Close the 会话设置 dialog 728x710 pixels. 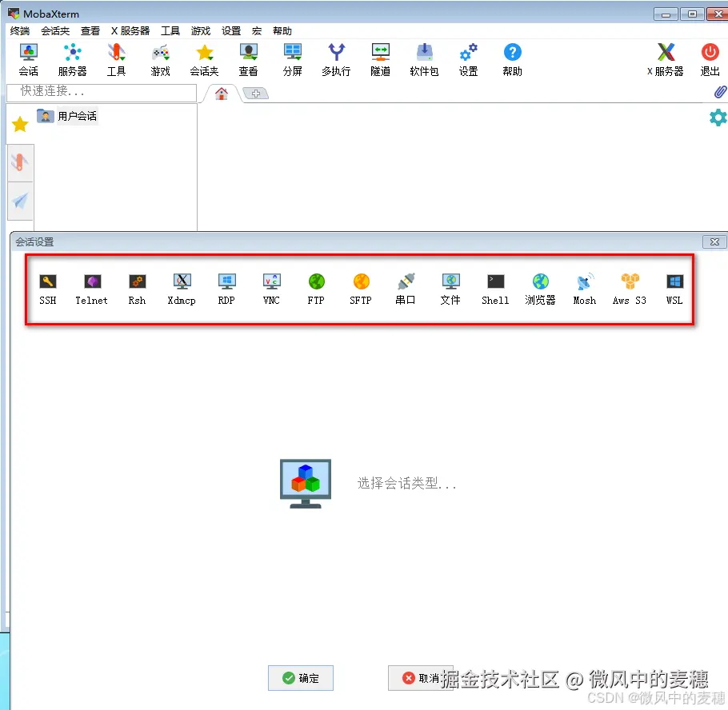[714, 241]
